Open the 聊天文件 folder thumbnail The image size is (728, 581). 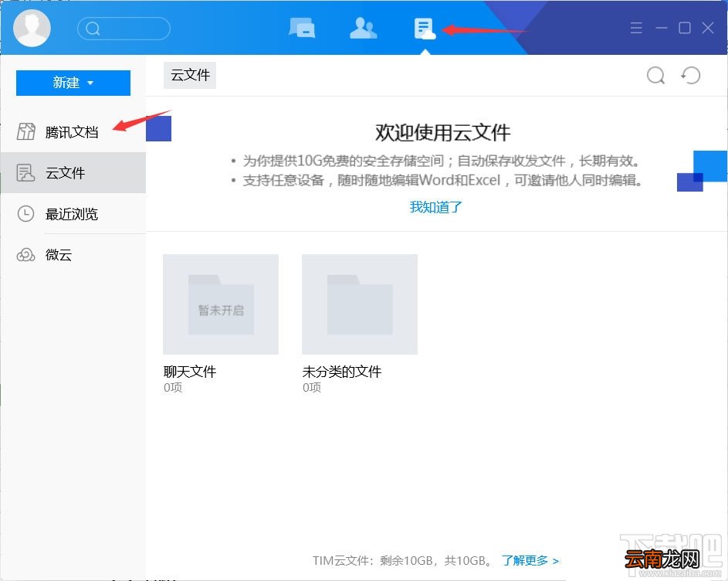(x=221, y=304)
